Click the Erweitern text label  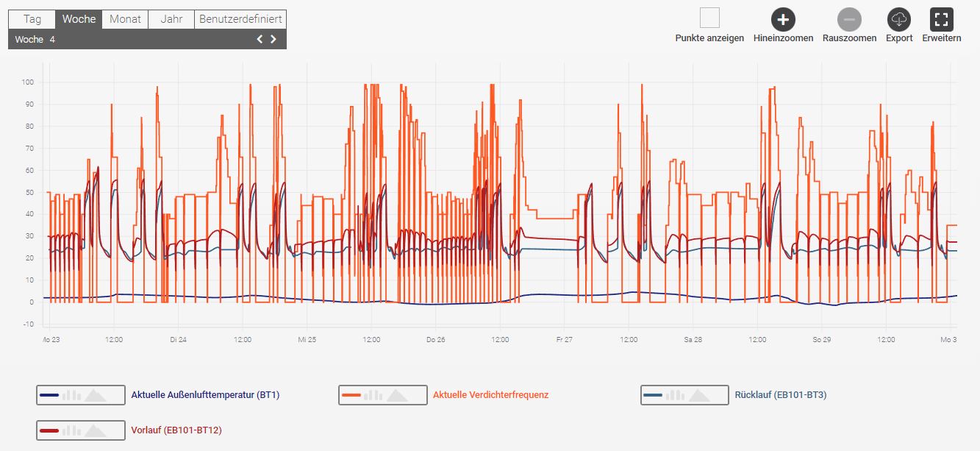coord(942,38)
